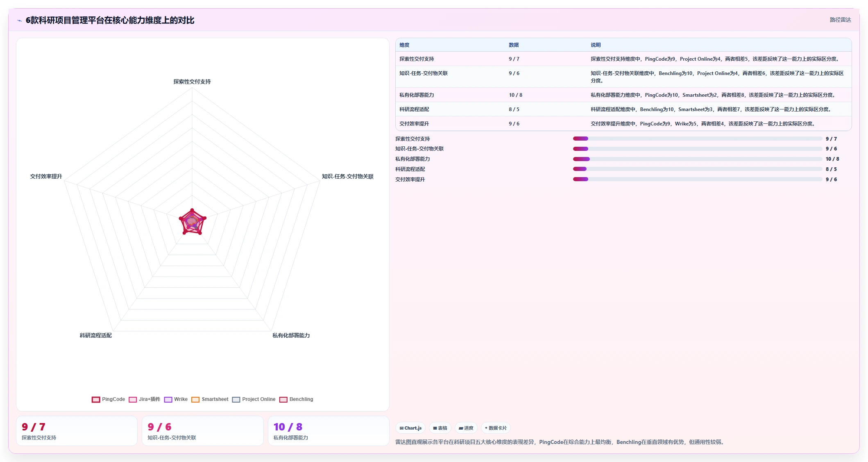Click the 10 / 8 value in table
Screen dimensions: 868x462
click(515, 95)
